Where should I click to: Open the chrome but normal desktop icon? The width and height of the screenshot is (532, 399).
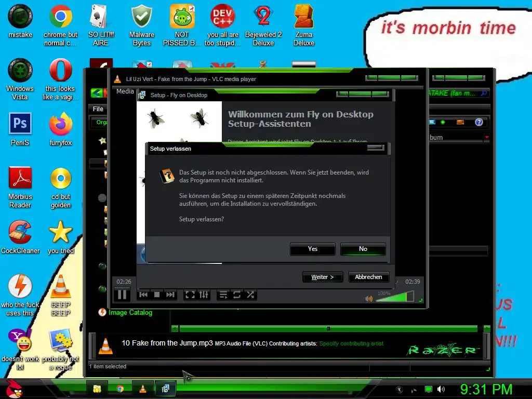(60, 25)
